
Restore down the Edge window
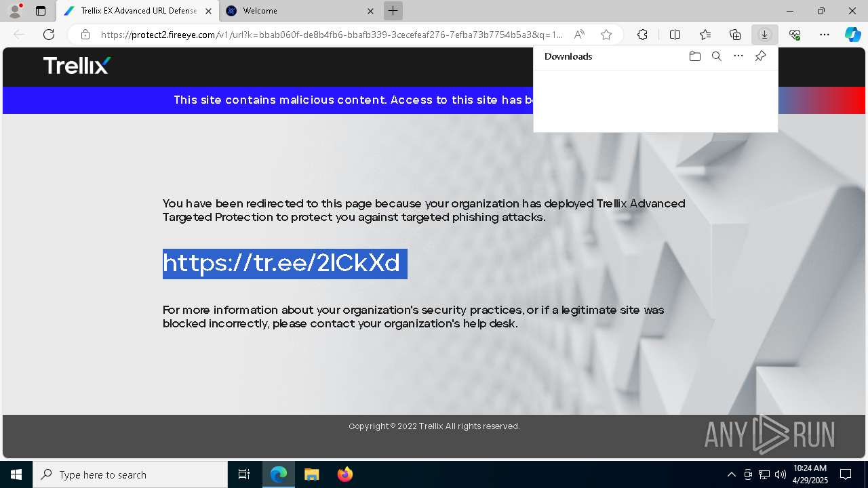(821, 11)
